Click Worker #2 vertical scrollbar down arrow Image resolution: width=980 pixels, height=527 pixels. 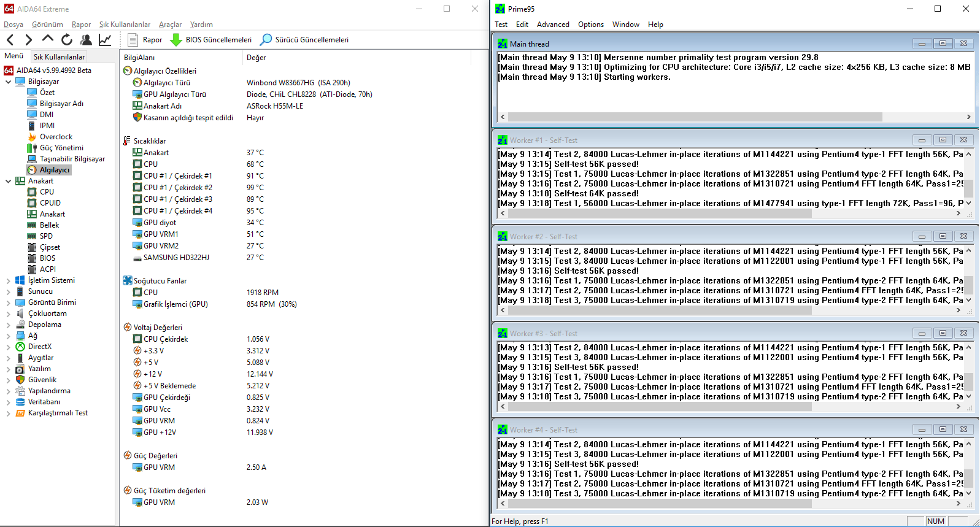[968, 300]
